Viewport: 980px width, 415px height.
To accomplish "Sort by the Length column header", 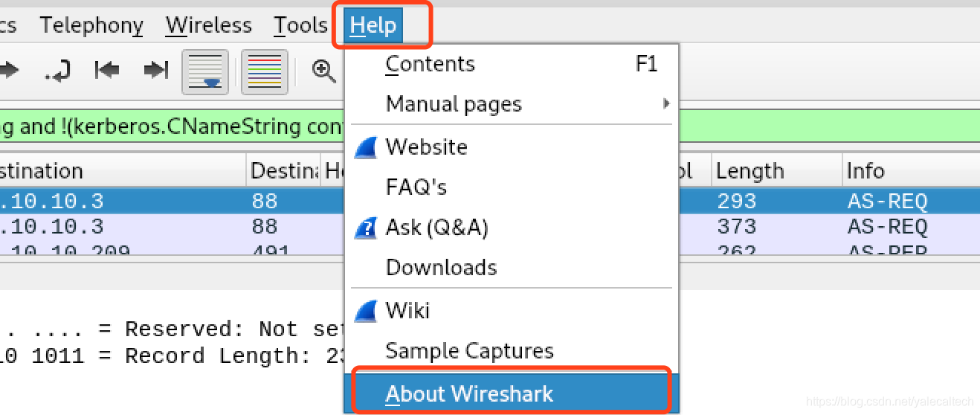I will pos(776,171).
